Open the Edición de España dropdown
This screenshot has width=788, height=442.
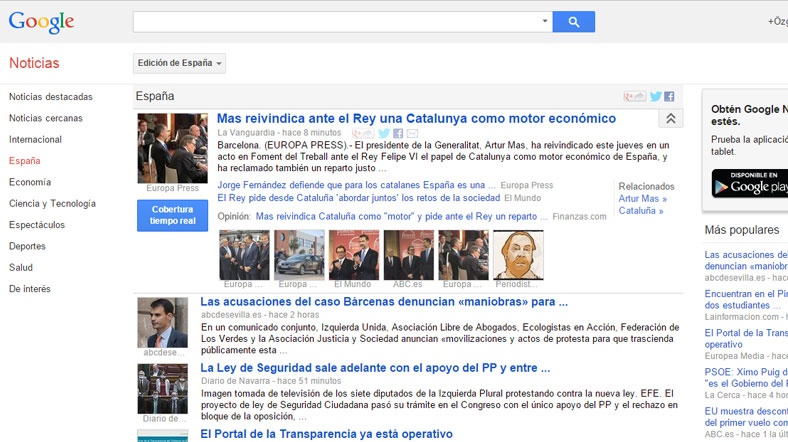tap(179, 63)
